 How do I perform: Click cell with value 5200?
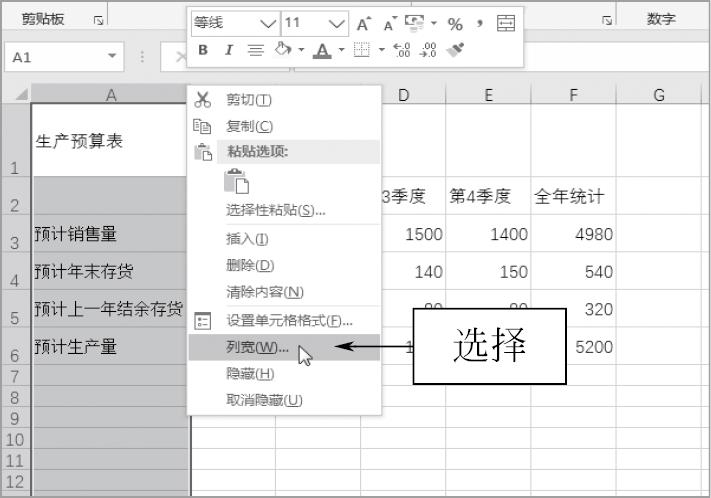pyautogui.click(x=591, y=347)
